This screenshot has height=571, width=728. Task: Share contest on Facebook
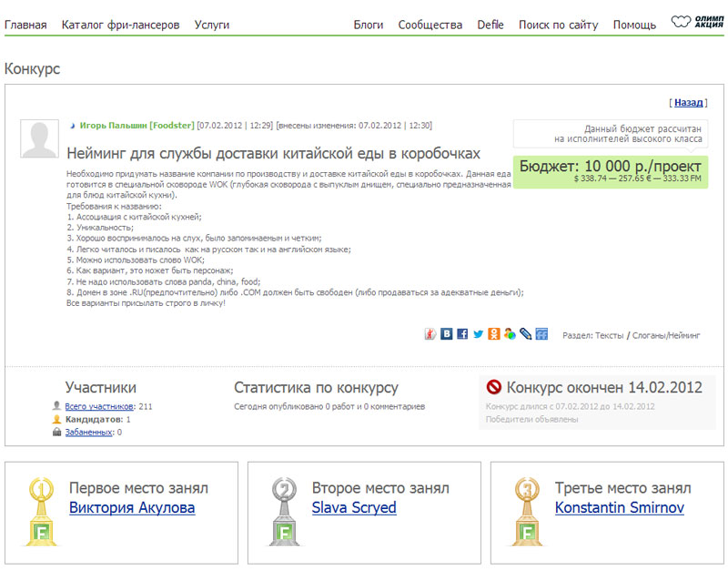click(462, 334)
